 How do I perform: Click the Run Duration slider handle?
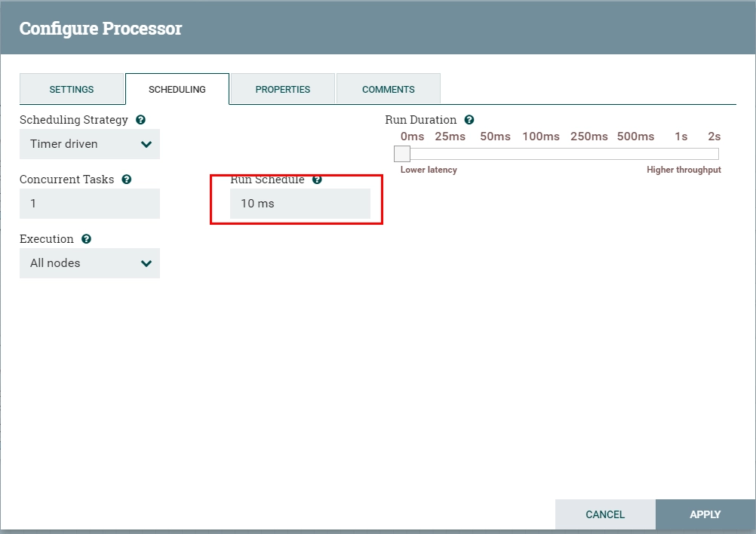coord(402,154)
